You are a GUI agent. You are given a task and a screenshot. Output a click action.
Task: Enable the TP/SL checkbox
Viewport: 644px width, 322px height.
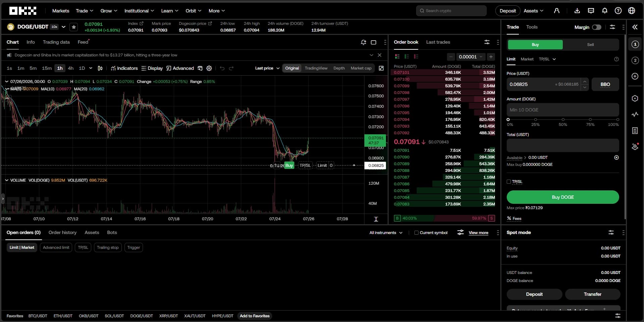click(509, 182)
